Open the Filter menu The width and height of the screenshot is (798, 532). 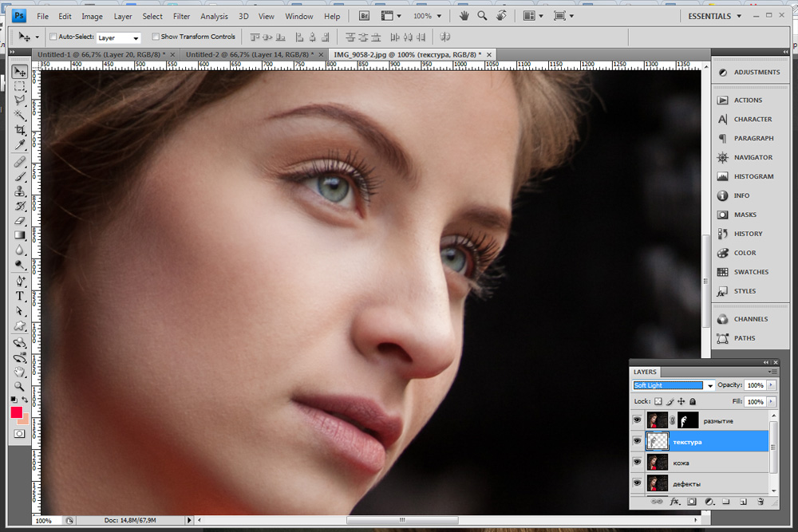point(181,16)
